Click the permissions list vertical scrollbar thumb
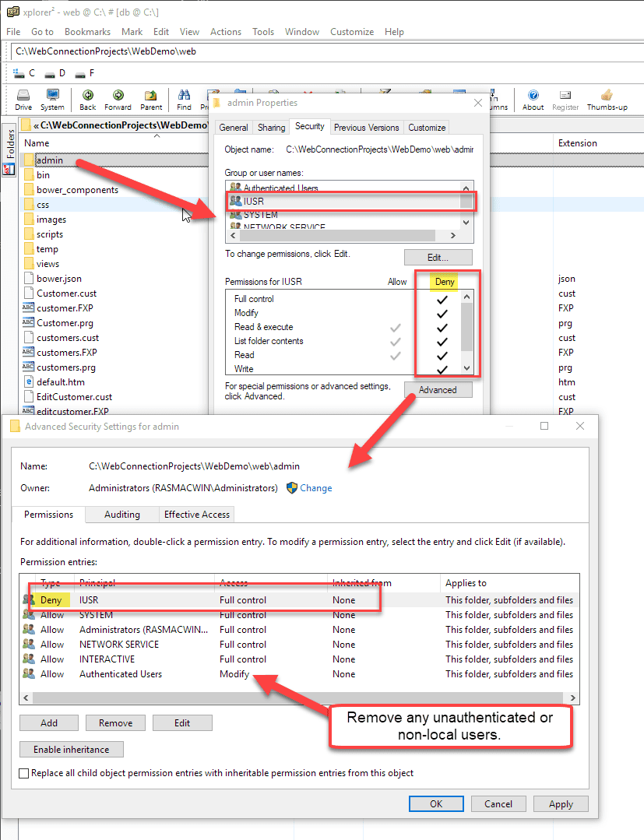 coord(466,327)
